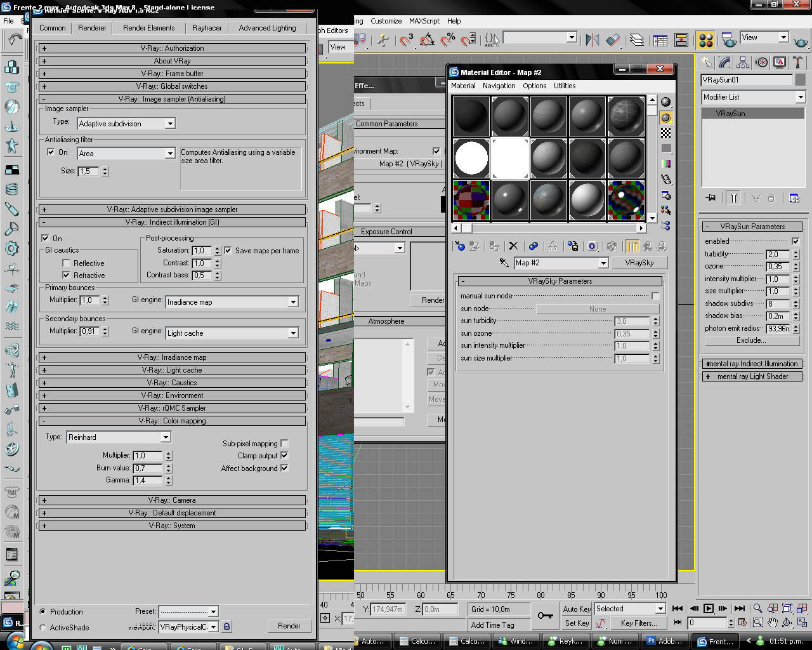Expand the V-Ray:: Environment rollout
This screenshot has height=650, width=812.
(x=172, y=395)
